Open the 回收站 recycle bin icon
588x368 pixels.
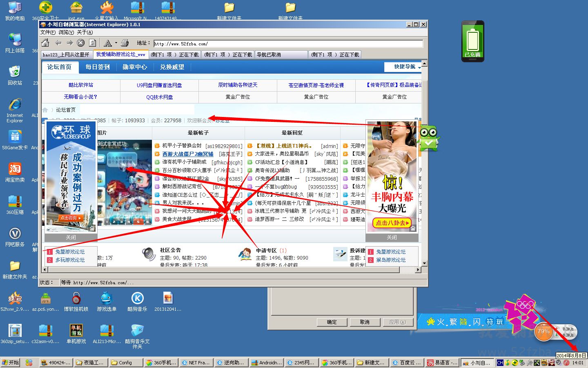(15, 75)
